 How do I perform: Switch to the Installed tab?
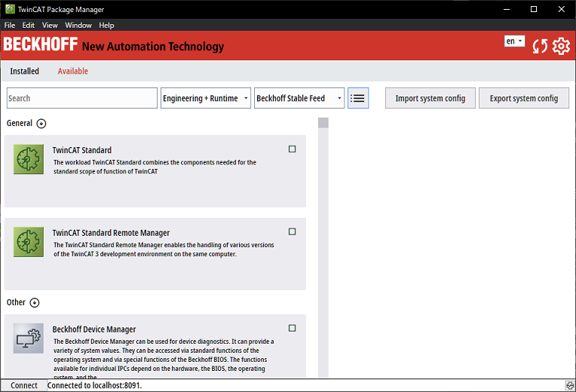(x=24, y=72)
